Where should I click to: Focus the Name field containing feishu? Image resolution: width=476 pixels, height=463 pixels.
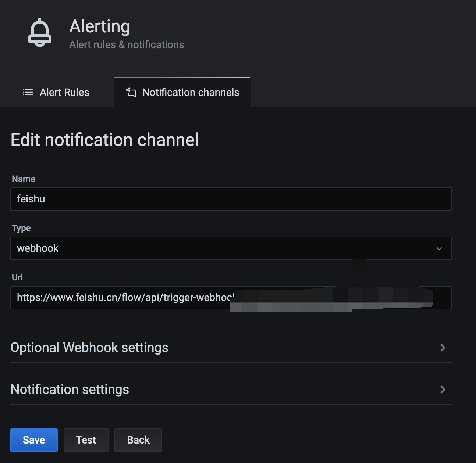pos(231,199)
